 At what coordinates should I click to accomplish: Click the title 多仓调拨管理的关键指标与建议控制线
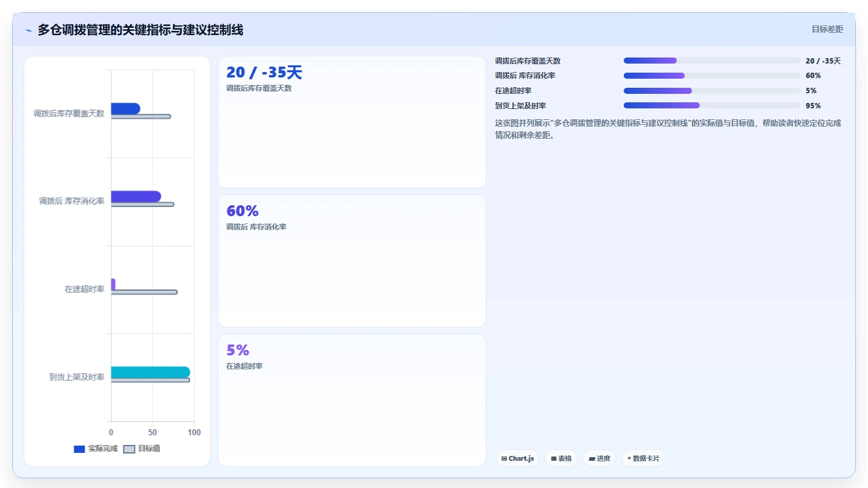point(140,30)
